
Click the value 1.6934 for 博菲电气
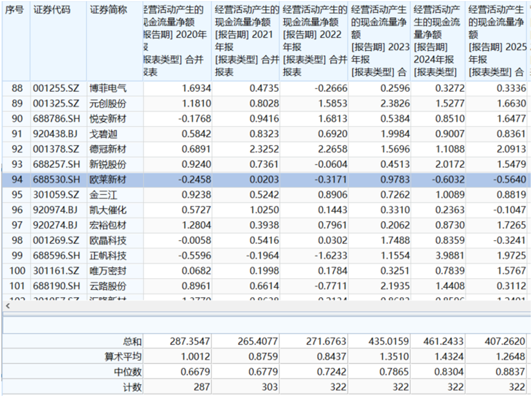[x=196, y=88]
